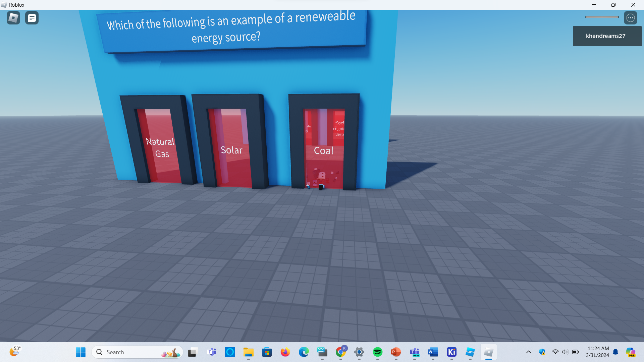Expand the hidden system tray icons chevron
This screenshot has width=644, height=362.
[x=528, y=352]
